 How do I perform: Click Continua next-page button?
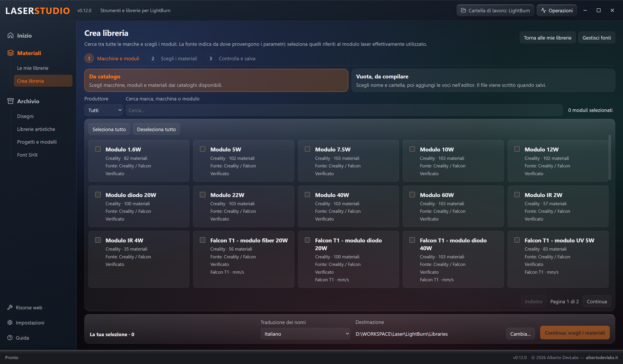tap(597, 301)
